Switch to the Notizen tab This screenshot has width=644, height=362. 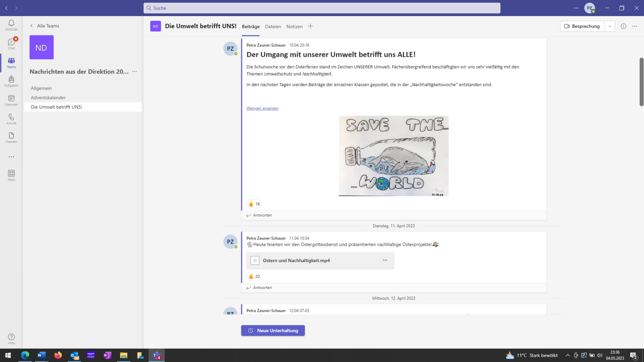click(294, 27)
